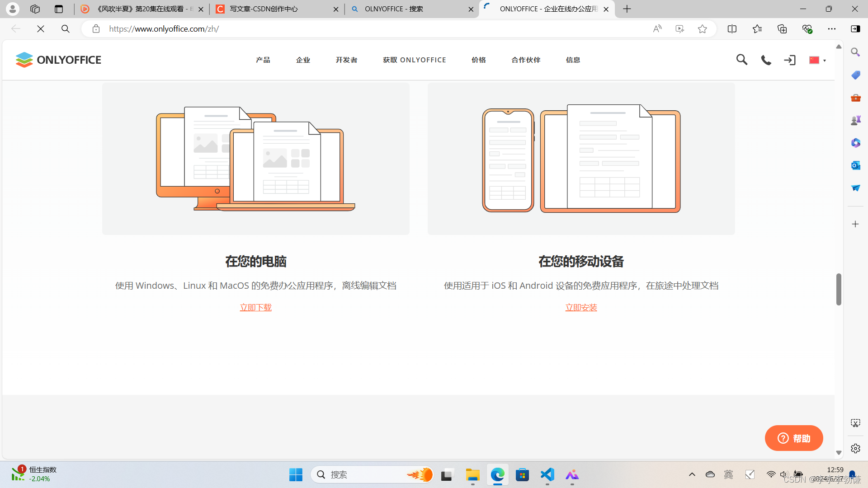Viewport: 868px width, 488px height.
Task: Open Visual Studio Code from taskbar
Action: 547,475
